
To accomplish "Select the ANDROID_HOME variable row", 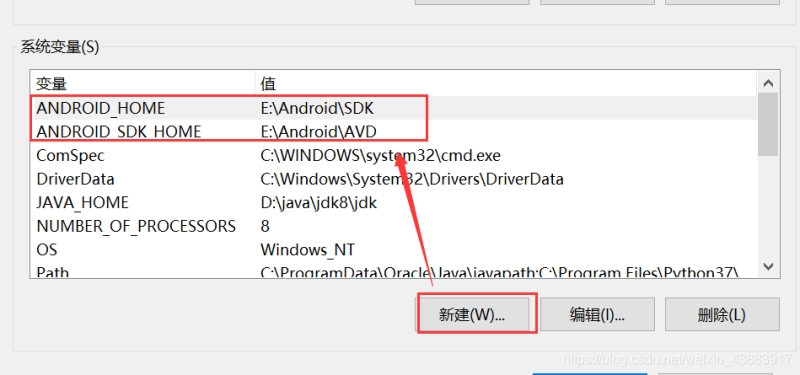I will pyautogui.click(x=393, y=108).
